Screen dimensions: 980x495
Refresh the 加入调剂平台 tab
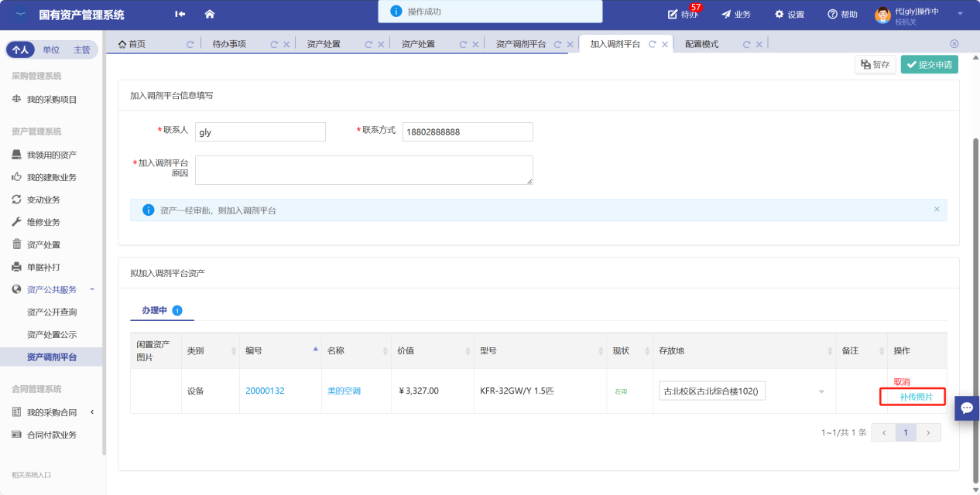click(x=653, y=45)
